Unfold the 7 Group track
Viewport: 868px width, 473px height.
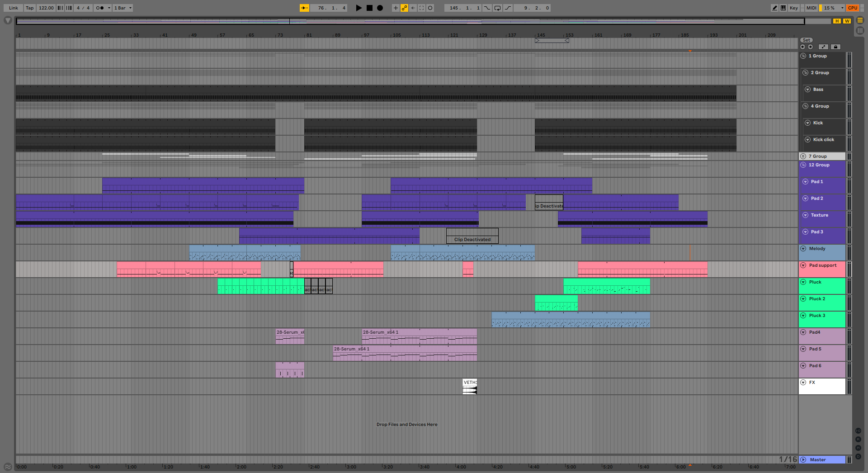[x=803, y=156]
